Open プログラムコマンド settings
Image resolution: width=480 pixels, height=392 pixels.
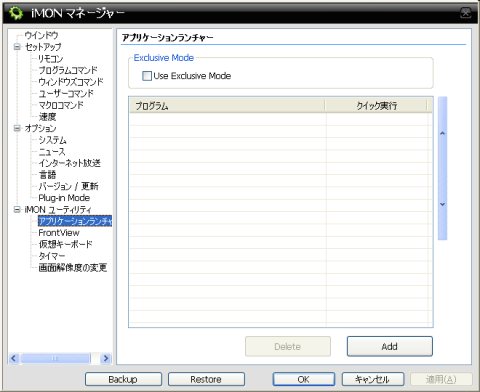[x=68, y=70]
